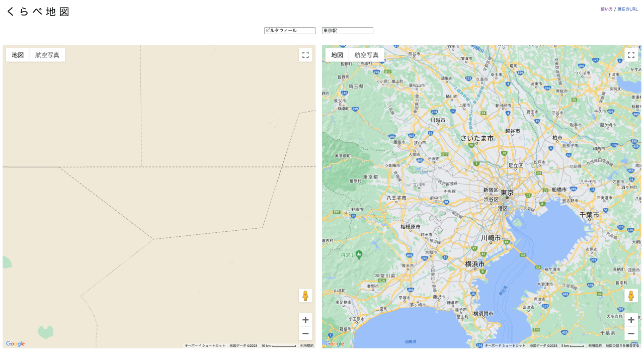Click the 丹沢山 mountain marker icon
644x362 pixels.
coord(359,254)
